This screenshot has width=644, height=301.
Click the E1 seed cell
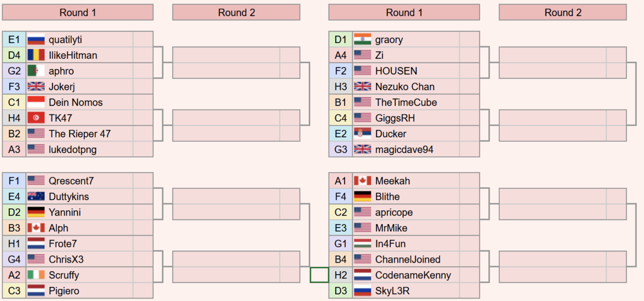coord(14,40)
